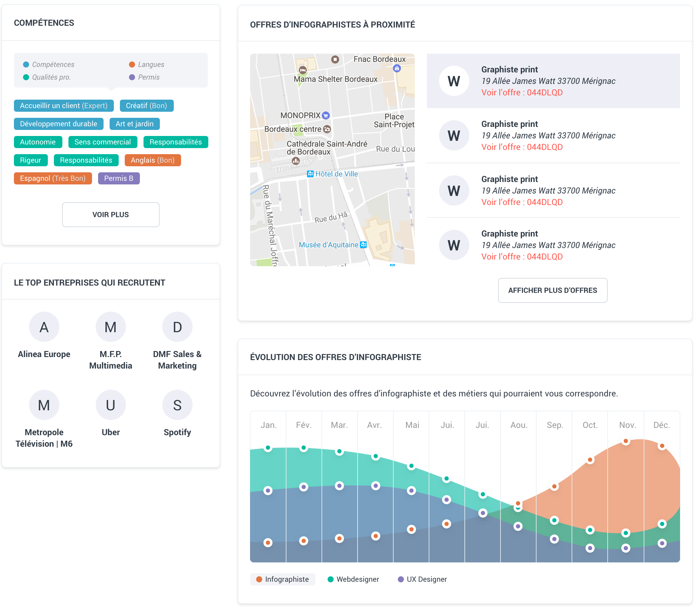The image size is (700, 609).
Task: Select the DMF Sales & Marketing avatar
Action: point(177,327)
